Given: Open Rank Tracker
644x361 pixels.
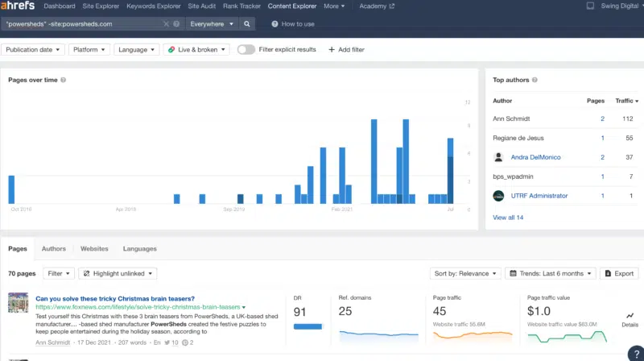Looking at the screenshot, I should tap(242, 6).
